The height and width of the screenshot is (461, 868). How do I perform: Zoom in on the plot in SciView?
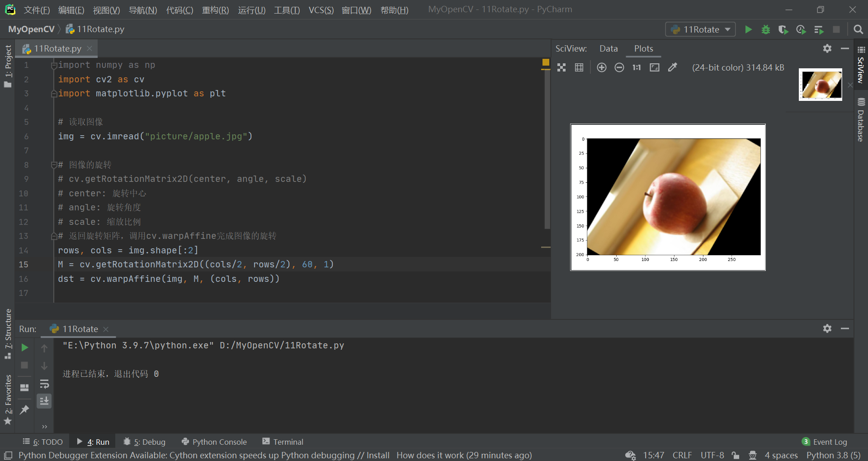[601, 67]
